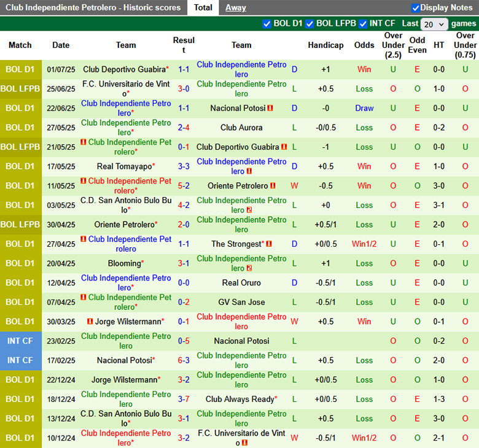Viewport: 479px width, 448px height.
Task: Click Win1/2 odds on 27/04/25 row
Action: click(x=364, y=244)
